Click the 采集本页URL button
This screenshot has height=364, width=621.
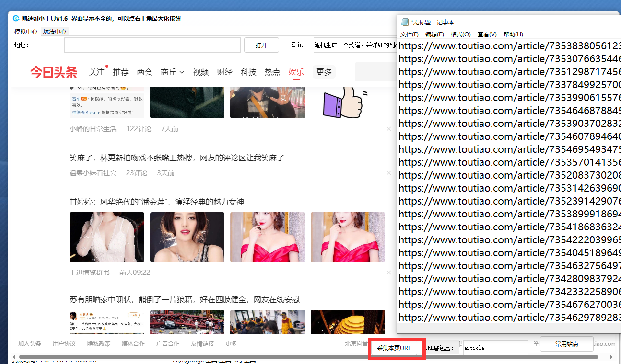pos(394,348)
